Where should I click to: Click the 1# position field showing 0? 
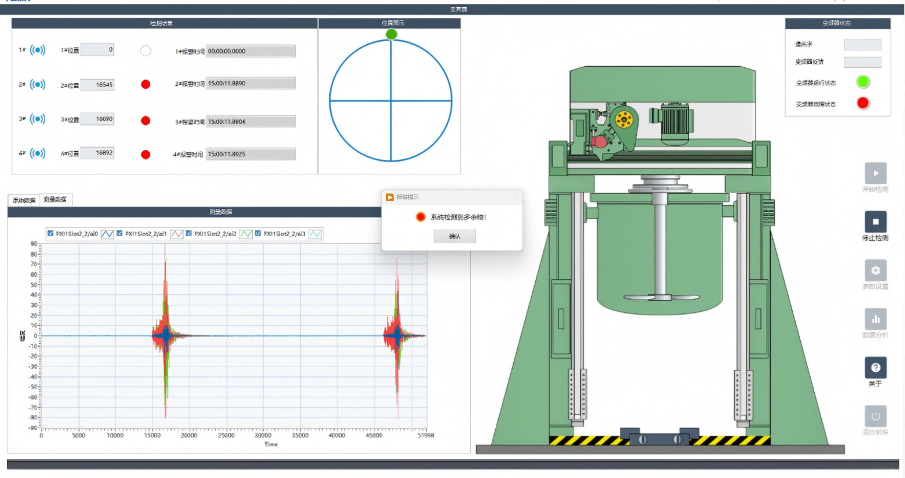(97, 50)
